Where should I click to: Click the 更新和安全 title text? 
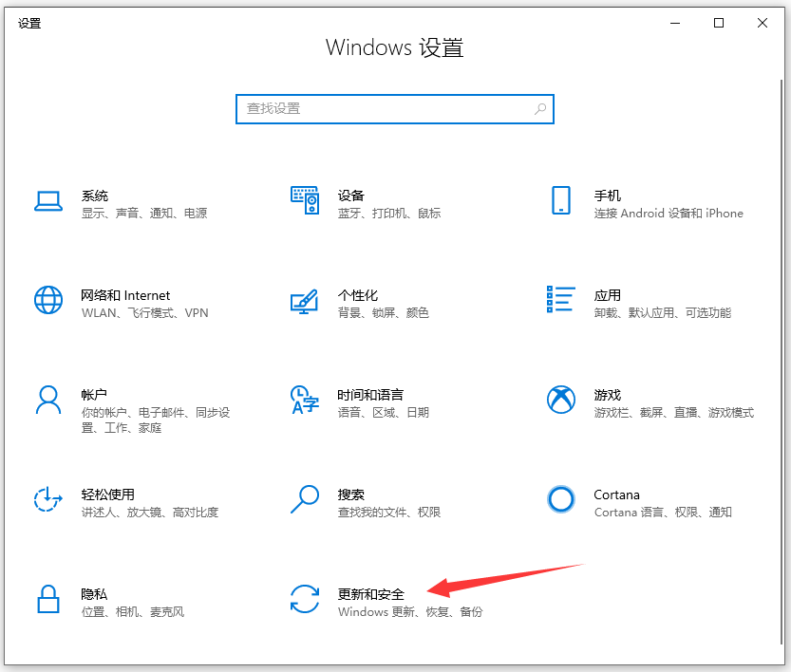370,594
